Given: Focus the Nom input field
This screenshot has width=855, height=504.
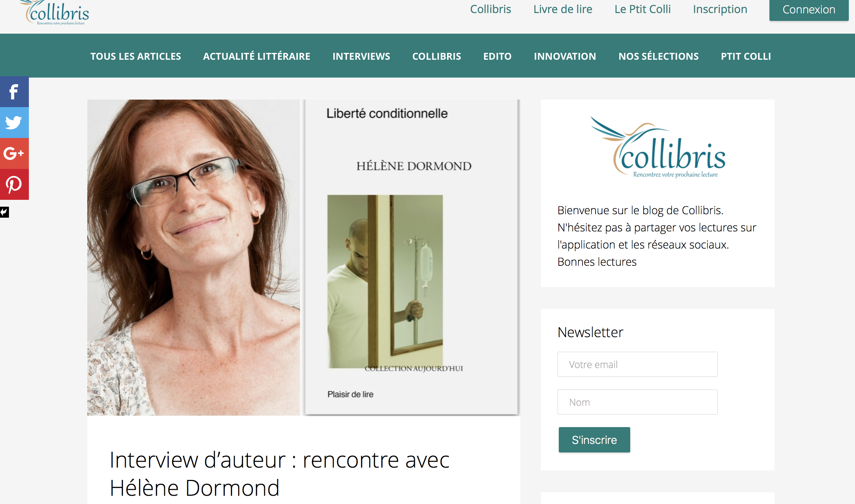Looking at the screenshot, I should point(637,402).
